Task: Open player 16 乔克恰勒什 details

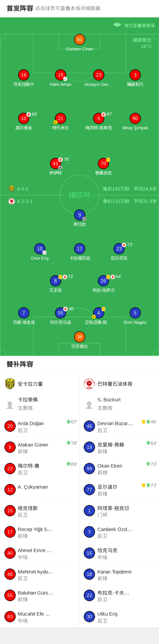Action: point(23,75)
